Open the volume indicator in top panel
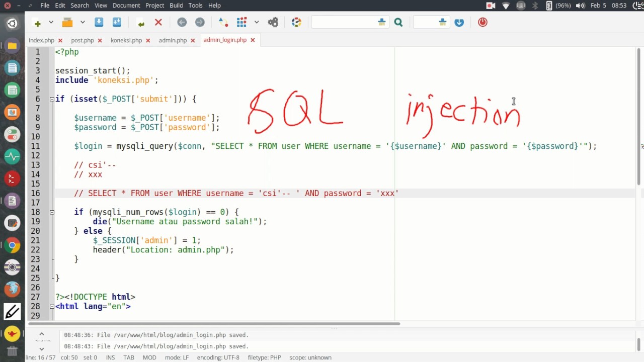Viewport: 644px width, 362px height. point(580,6)
